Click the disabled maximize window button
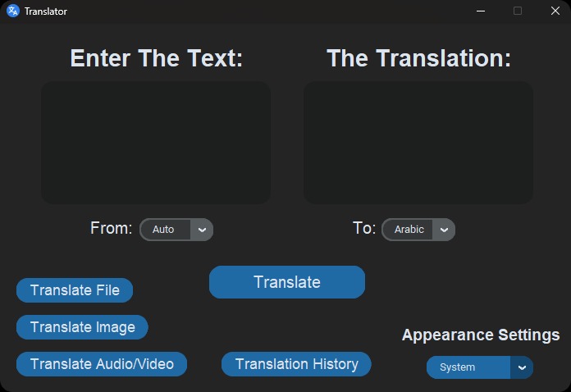The height and width of the screenshot is (392, 571). (x=518, y=11)
